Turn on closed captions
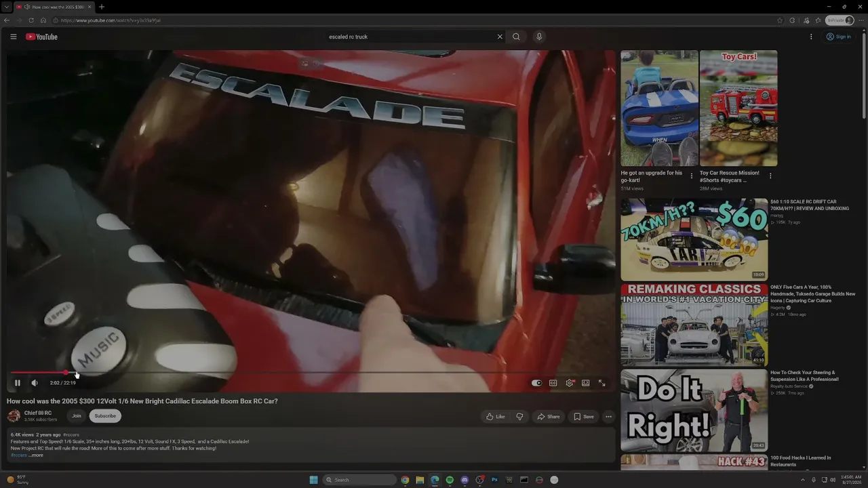The width and height of the screenshot is (868, 488). (553, 383)
